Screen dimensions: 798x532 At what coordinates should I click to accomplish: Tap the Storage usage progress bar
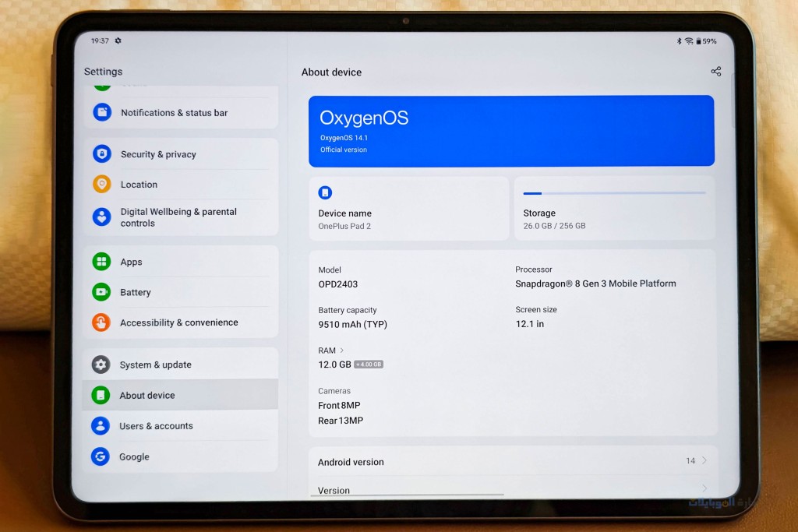click(614, 193)
